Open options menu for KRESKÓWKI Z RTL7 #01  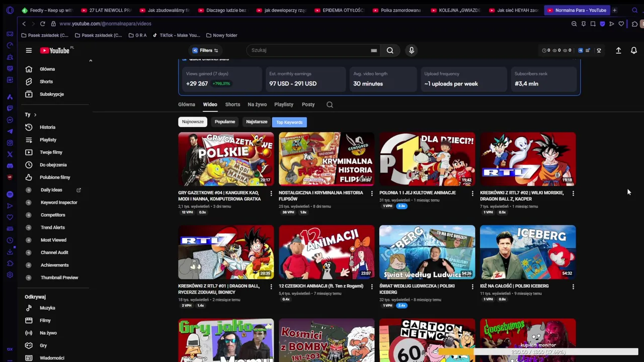pos(271,287)
